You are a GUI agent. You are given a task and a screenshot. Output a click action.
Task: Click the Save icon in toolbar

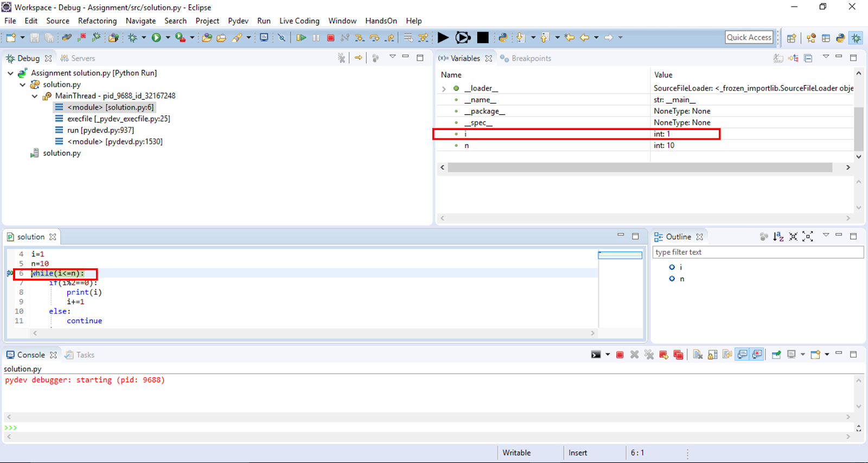34,37
